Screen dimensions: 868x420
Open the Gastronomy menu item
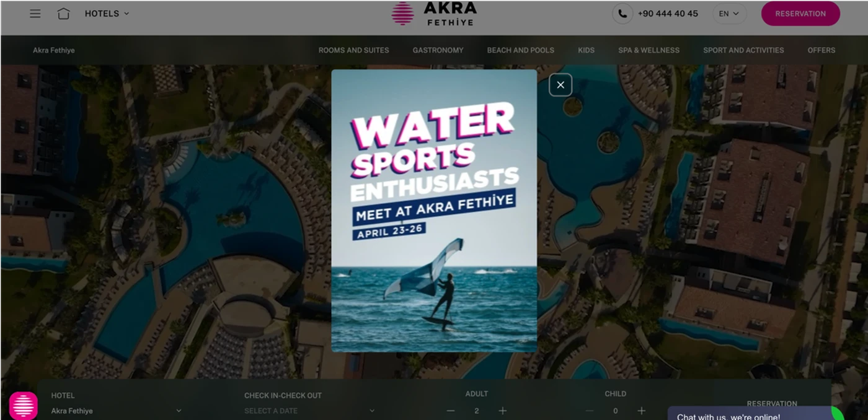pyautogui.click(x=438, y=50)
